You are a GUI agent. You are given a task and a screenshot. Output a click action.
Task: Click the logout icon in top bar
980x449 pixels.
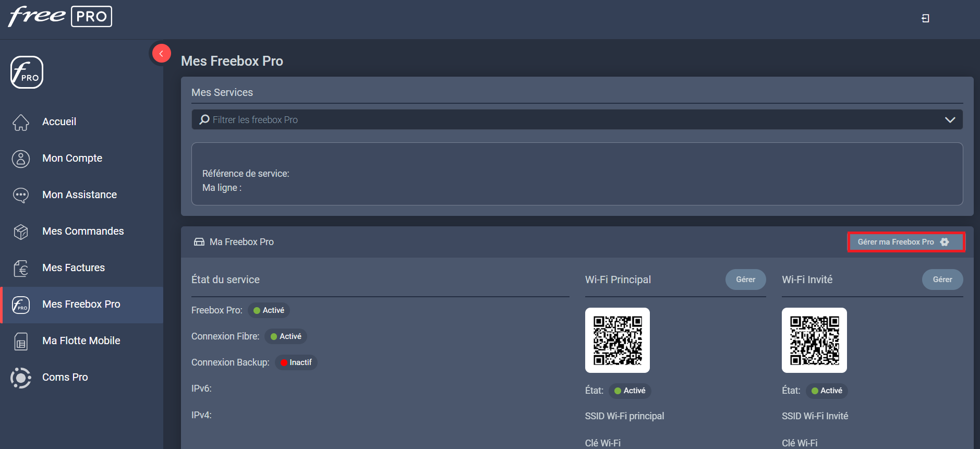coord(925,18)
